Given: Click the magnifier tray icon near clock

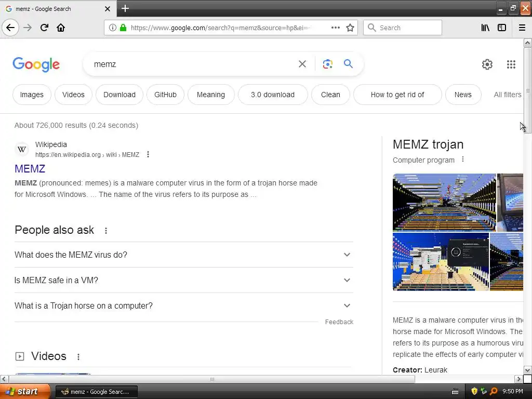Looking at the screenshot, I should point(494,391).
